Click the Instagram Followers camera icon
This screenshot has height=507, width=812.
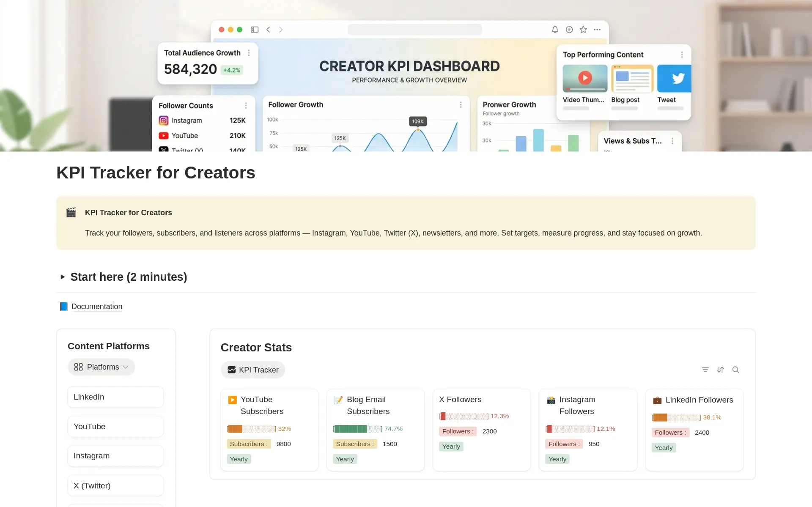click(551, 400)
